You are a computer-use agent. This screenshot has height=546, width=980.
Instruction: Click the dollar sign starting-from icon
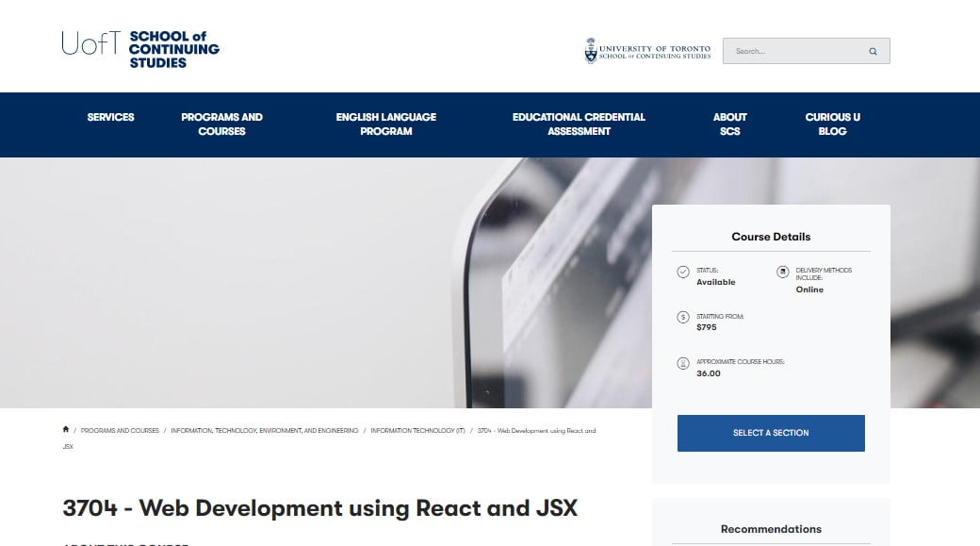pos(683,318)
